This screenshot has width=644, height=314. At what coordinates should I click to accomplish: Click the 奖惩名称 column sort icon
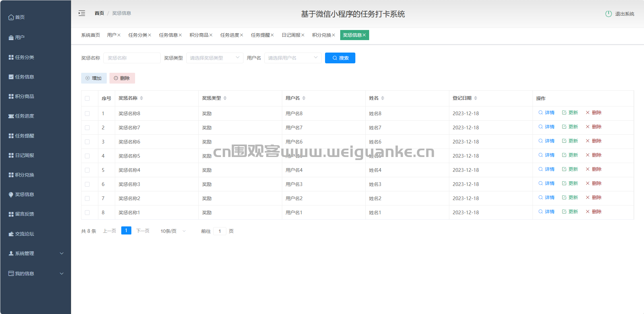(141, 98)
